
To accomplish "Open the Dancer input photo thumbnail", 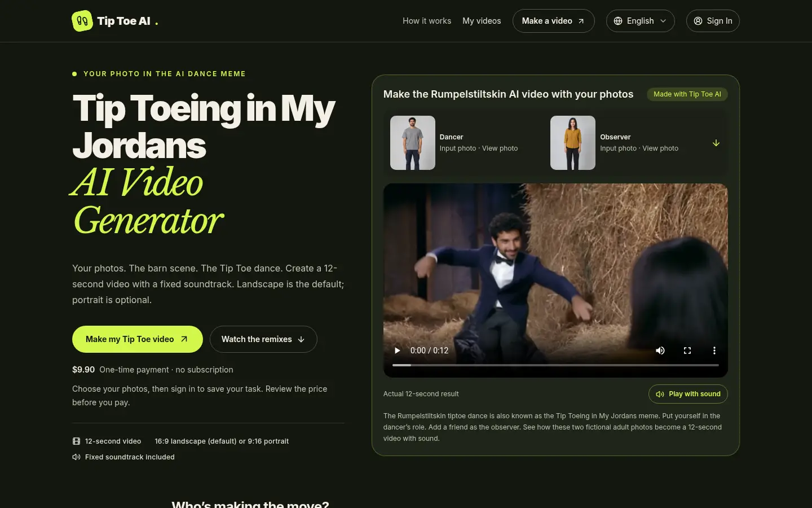I will (x=413, y=143).
